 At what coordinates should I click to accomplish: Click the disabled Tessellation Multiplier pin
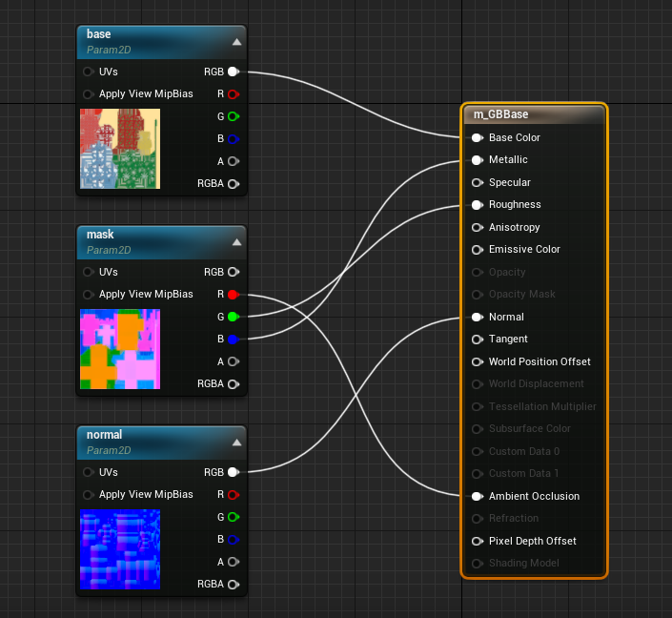(x=478, y=406)
